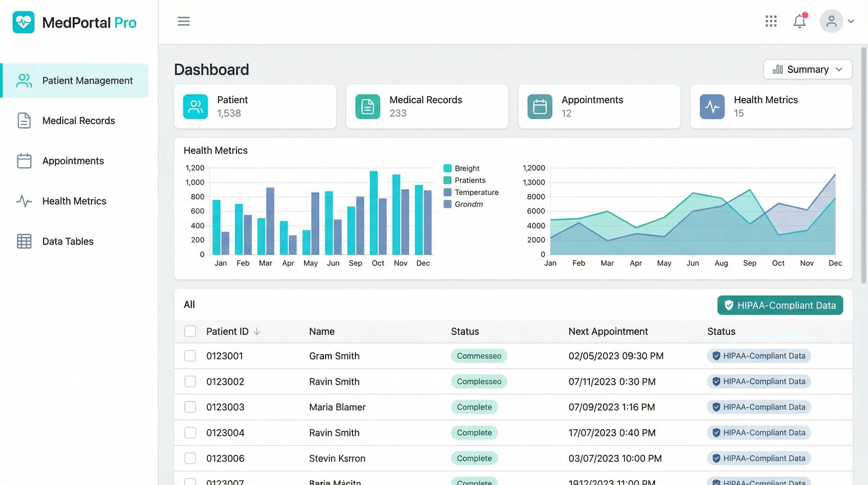Select the checkbox for Maria Blamer's row
Image resolution: width=868 pixels, height=485 pixels.
point(190,407)
